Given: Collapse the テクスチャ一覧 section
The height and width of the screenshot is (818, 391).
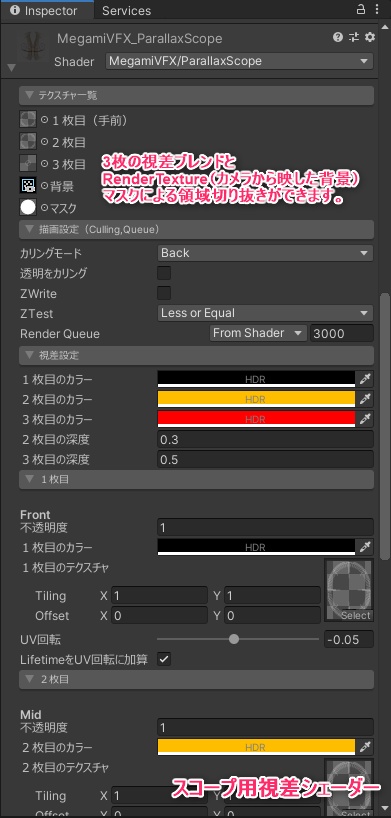Looking at the screenshot, I should click(196, 95).
